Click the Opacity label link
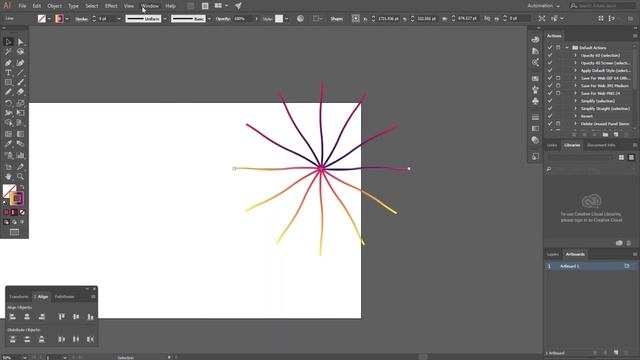 click(223, 19)
